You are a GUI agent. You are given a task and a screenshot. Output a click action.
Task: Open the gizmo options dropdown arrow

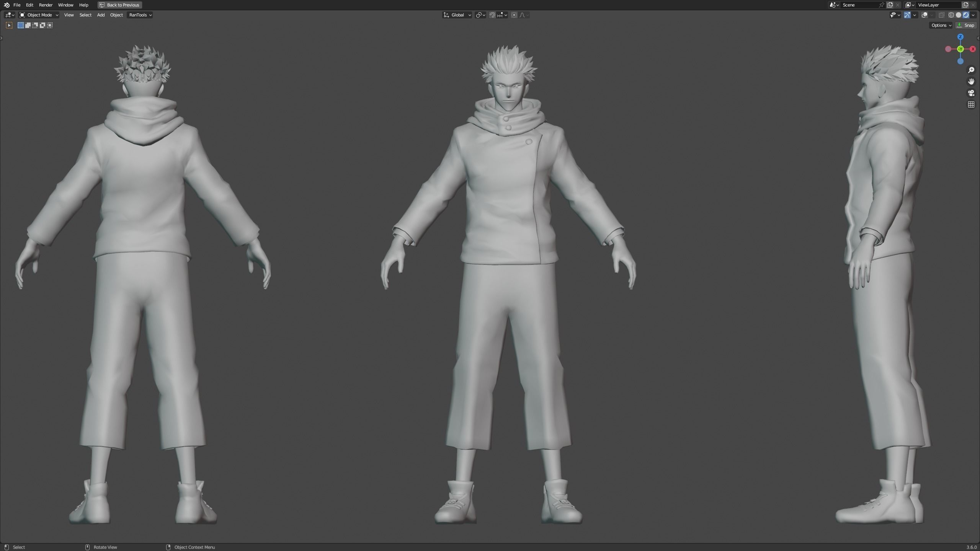tap(915, 15)
